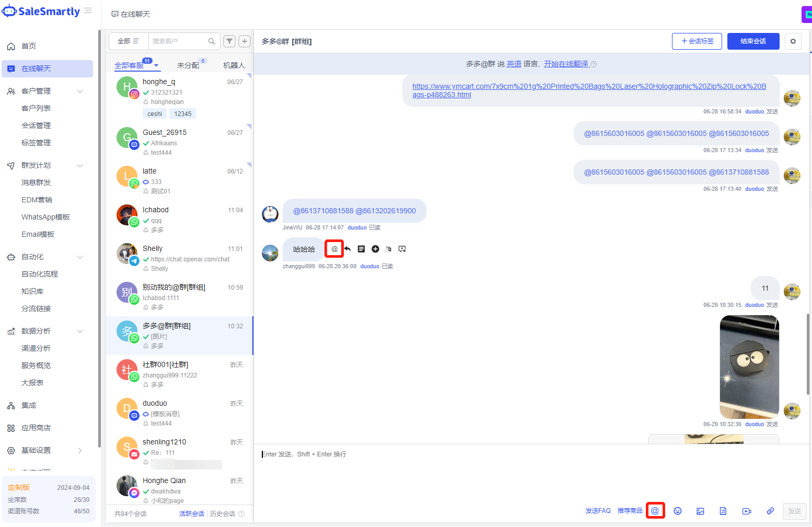
Task: Click the @ mention icon beside 哈哈哈 message
Action: point(334,249)
